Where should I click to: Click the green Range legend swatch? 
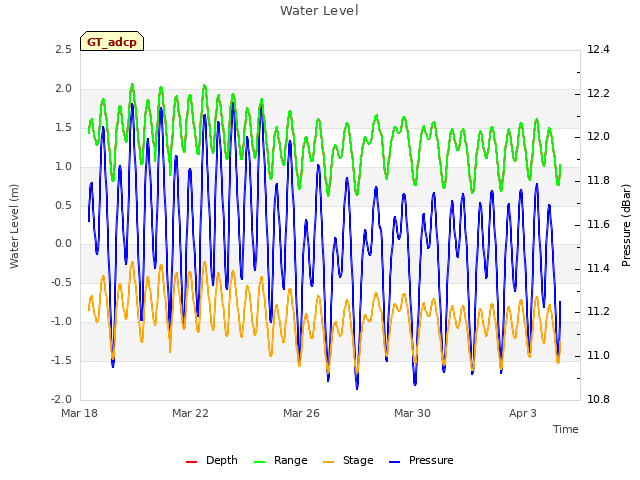[259, 462]
